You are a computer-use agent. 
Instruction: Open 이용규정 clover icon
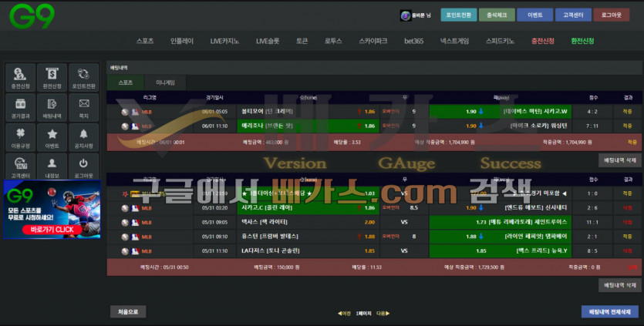(20, 137)
